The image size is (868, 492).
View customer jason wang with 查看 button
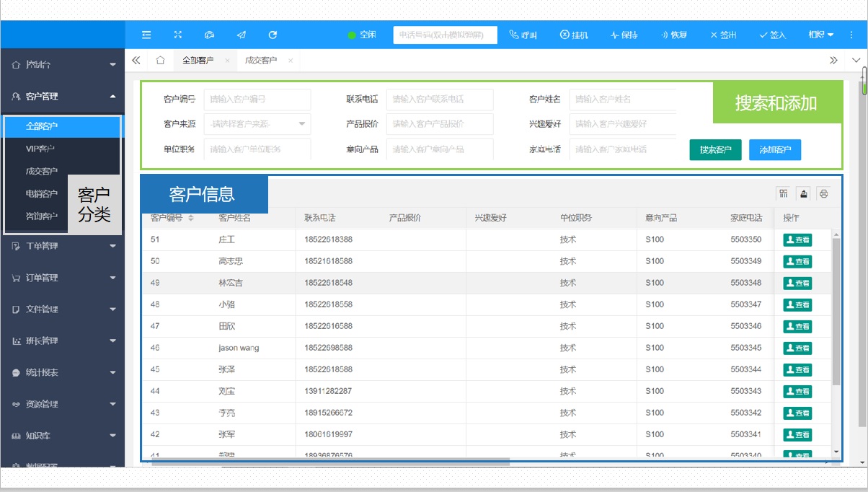point(797,348)
